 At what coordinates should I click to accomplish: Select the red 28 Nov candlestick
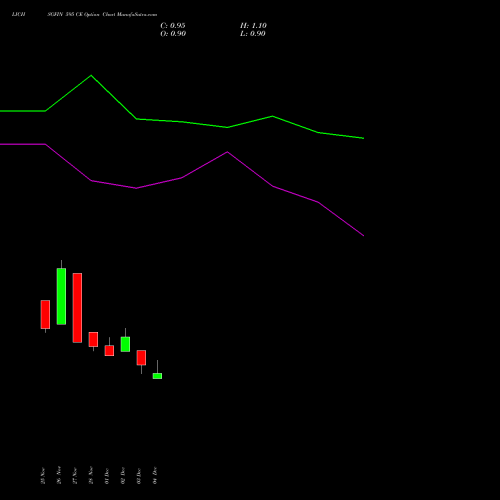click(x=93, y=340)
